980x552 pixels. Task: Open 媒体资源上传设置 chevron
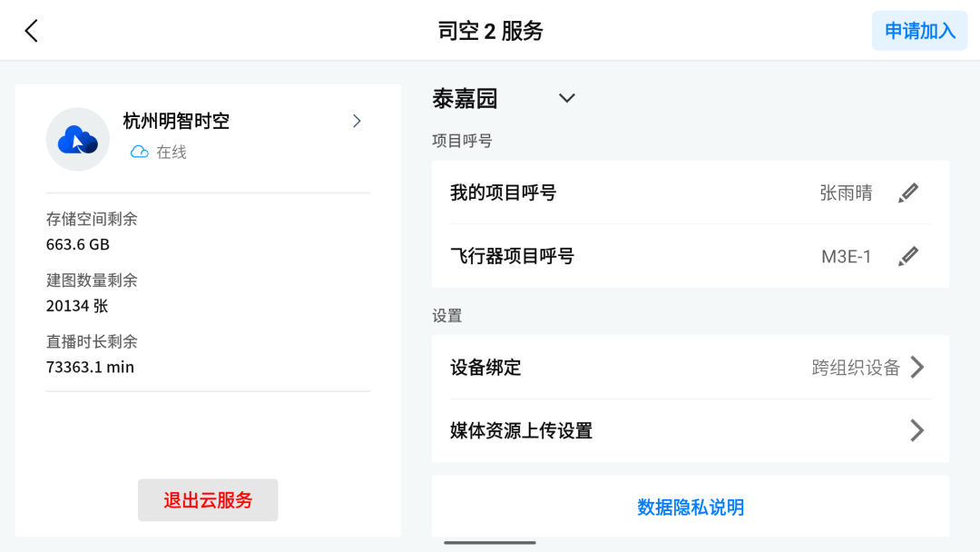point(916,430)
